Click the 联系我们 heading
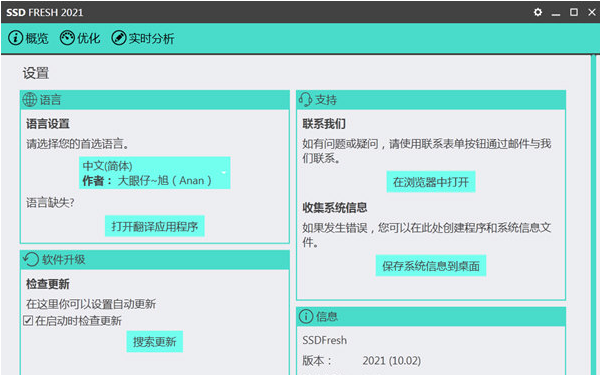600x375 pixels. tap(324, 124)
